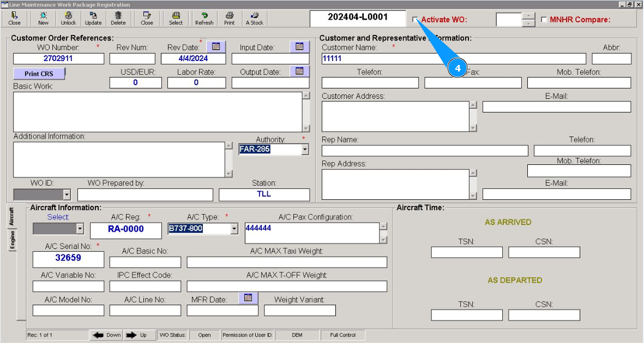Click the customer E-Mail field
The image size is (644, 344).
pos(557,107)
